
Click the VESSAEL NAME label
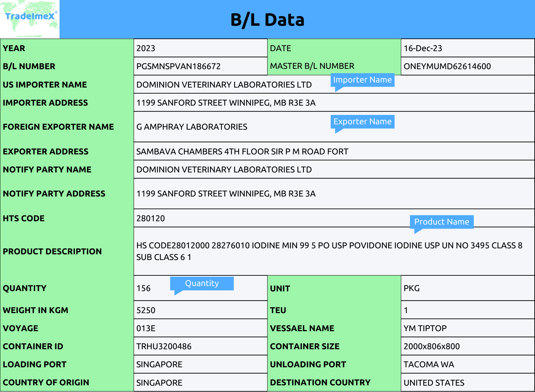coord(302,329)
